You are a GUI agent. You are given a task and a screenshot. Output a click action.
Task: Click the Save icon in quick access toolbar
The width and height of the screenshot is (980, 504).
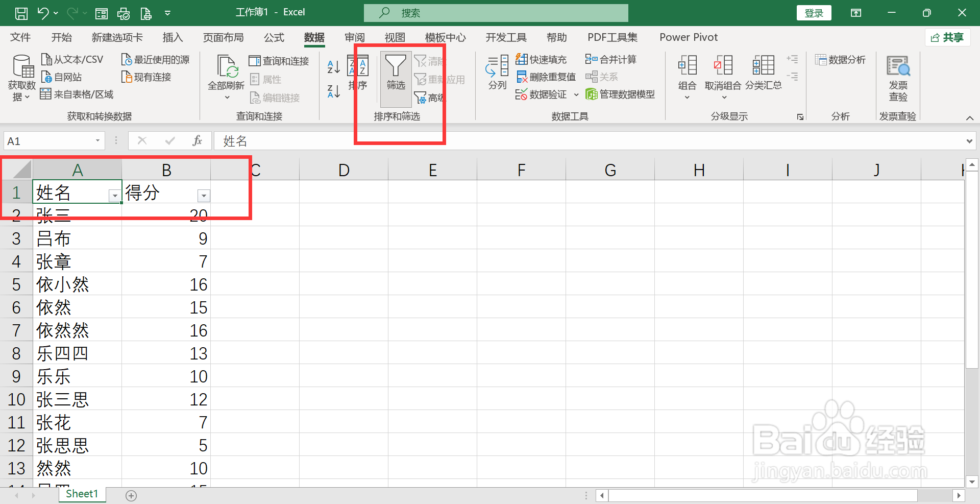pos(21,13)
